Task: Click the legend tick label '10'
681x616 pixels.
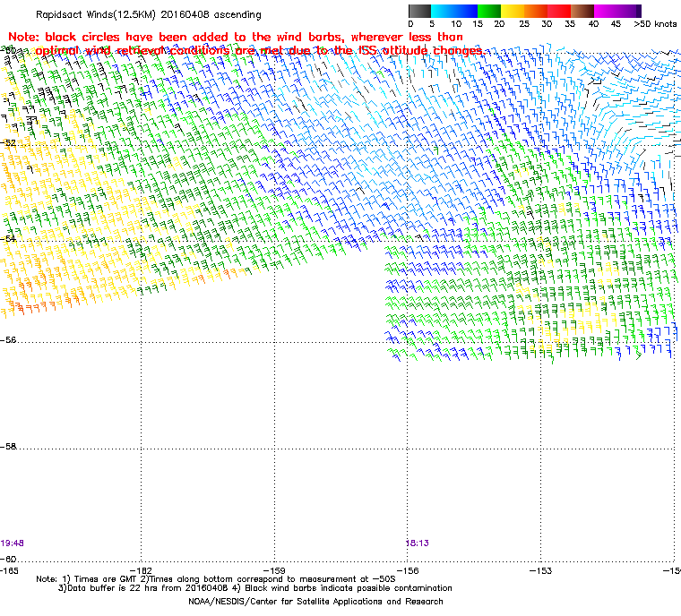Action: pyautogui.click(x=456, y=24)
